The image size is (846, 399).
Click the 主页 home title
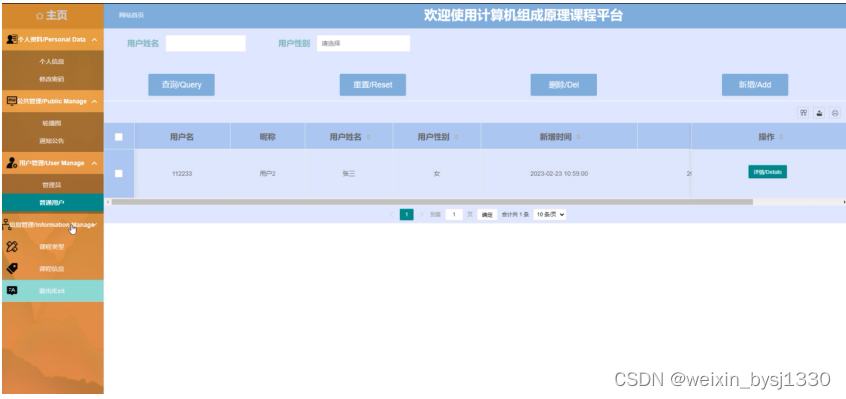point(56,16)
